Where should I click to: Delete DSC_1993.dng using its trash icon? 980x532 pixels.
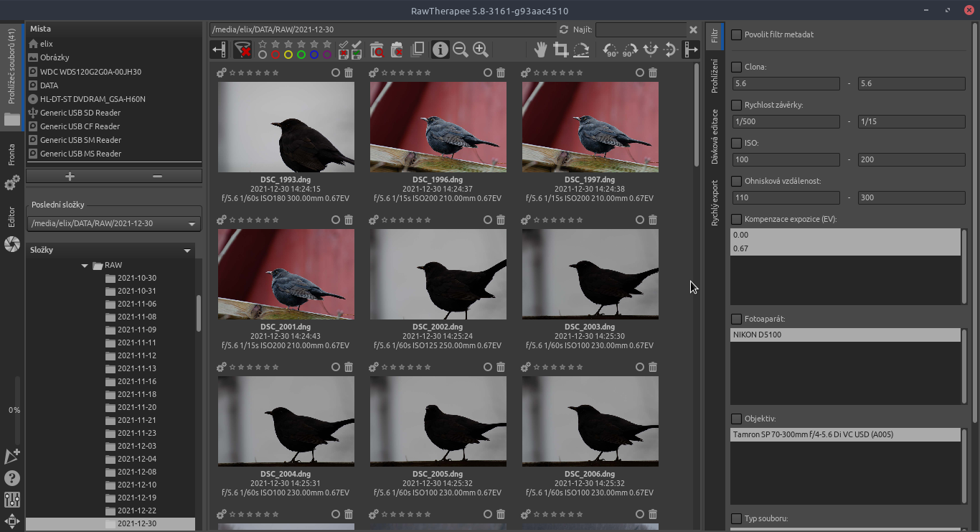tap(349, 73)
